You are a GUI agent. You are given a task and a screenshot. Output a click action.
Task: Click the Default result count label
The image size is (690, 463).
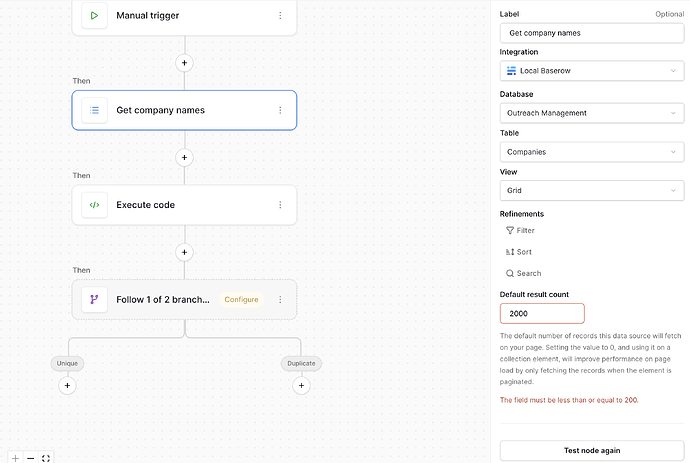(x=534, y=294)
